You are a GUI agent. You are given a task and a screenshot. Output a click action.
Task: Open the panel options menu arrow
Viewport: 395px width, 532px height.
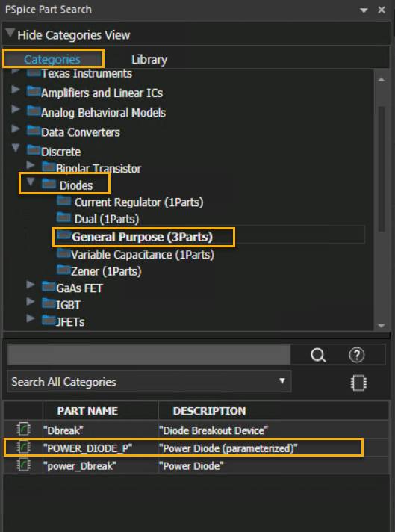click(x=364, y=10)
